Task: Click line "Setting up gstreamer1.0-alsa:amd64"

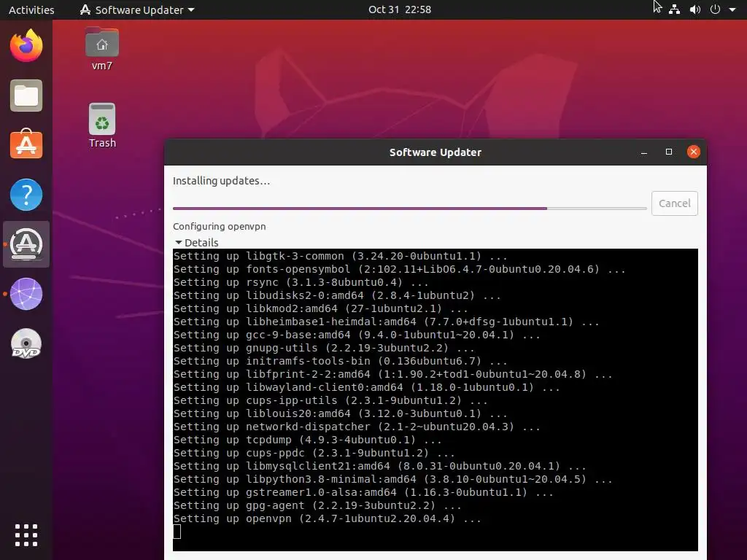Action: pyautogui.click(x=363, y=492)
